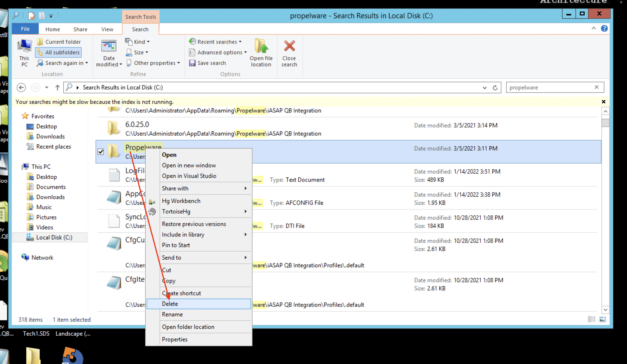This screenshot has width=627, height=364.
Task: Switch to details view icon
Action: tap(592, 319)
